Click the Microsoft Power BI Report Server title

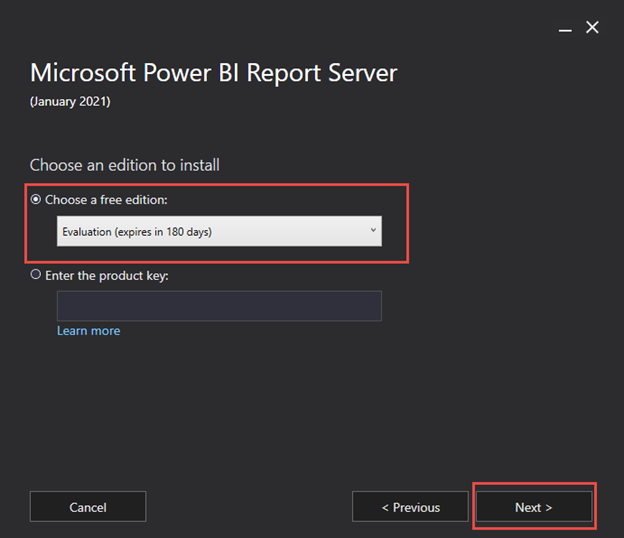[213, 73]
